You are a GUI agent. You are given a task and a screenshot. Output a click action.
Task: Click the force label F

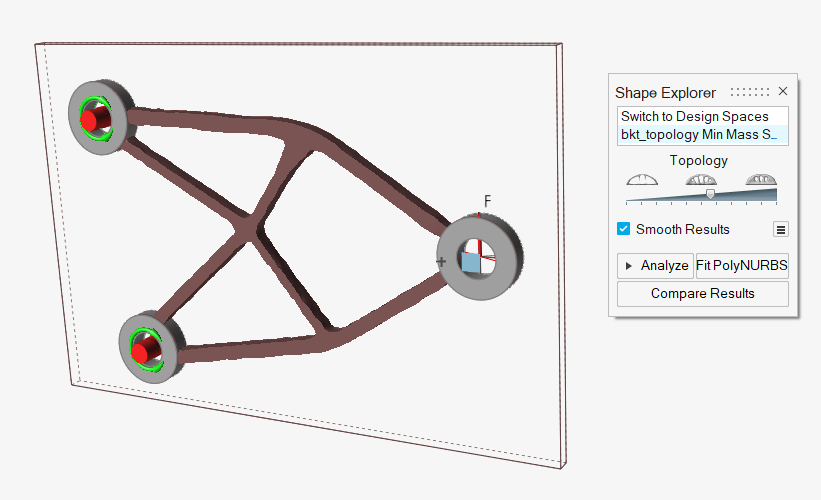pyautogui.click(x=487, y=200)
